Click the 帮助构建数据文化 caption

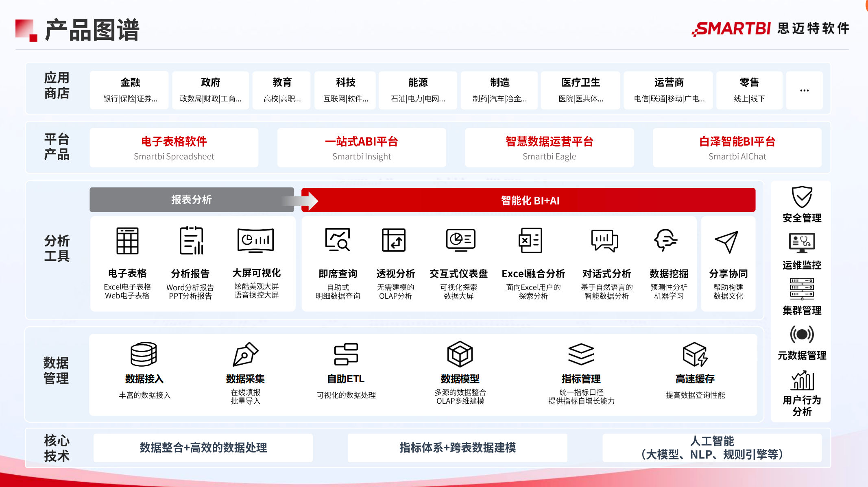tap(728, 291)
